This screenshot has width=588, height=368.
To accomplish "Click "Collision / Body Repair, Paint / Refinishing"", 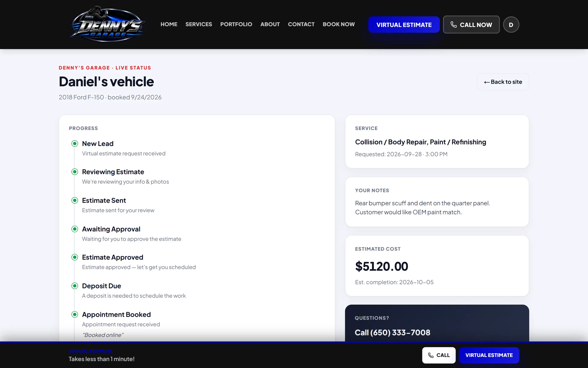I will click(x=420, y=142).
